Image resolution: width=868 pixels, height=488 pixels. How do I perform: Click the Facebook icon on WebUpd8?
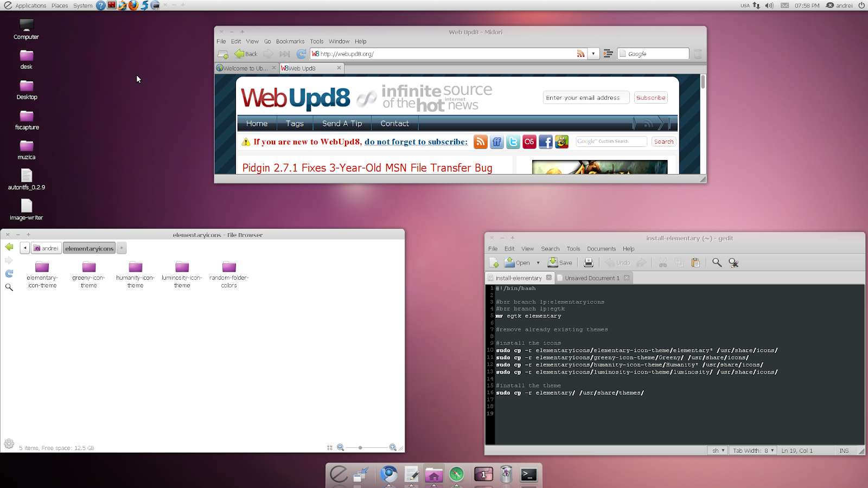[x=545, y=142]
